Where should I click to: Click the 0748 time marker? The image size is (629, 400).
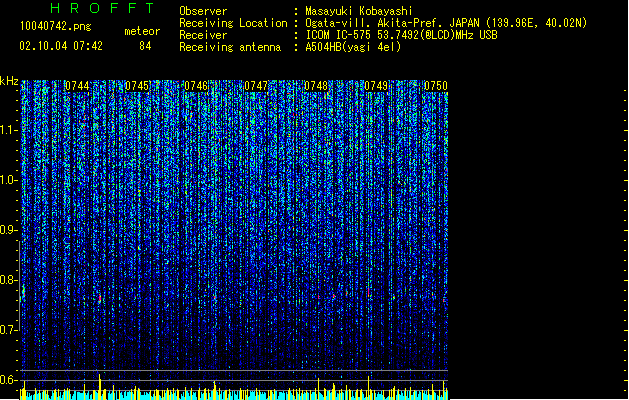pos(316,86)
